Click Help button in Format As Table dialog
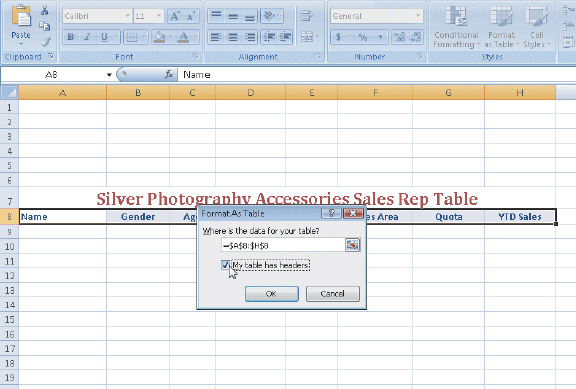Viewport: 576px width, 389px height. click(x=331, y=213)
